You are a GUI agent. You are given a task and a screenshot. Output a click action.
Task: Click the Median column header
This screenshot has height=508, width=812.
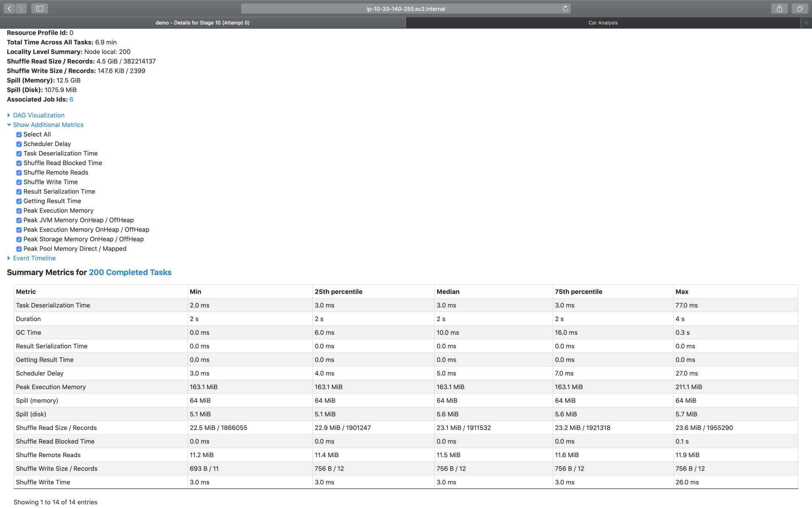point(448,292)
